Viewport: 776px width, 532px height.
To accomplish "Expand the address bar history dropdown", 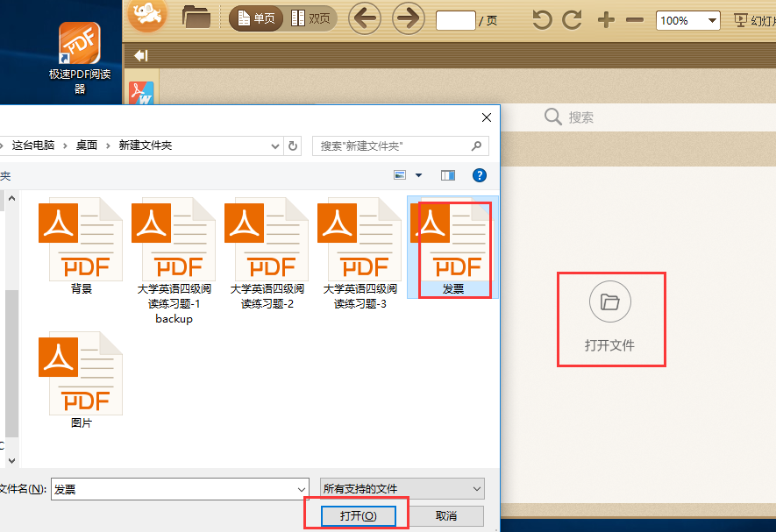I will 275,146.
